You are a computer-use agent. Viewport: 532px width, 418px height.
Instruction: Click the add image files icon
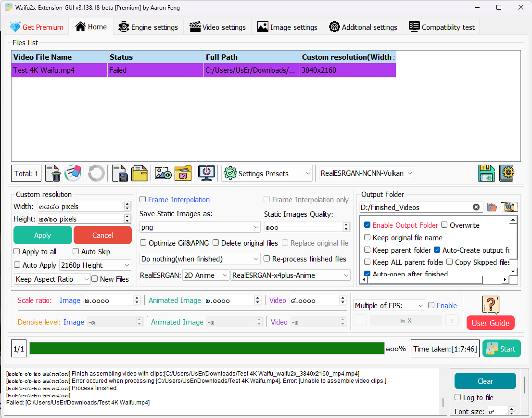163,173
